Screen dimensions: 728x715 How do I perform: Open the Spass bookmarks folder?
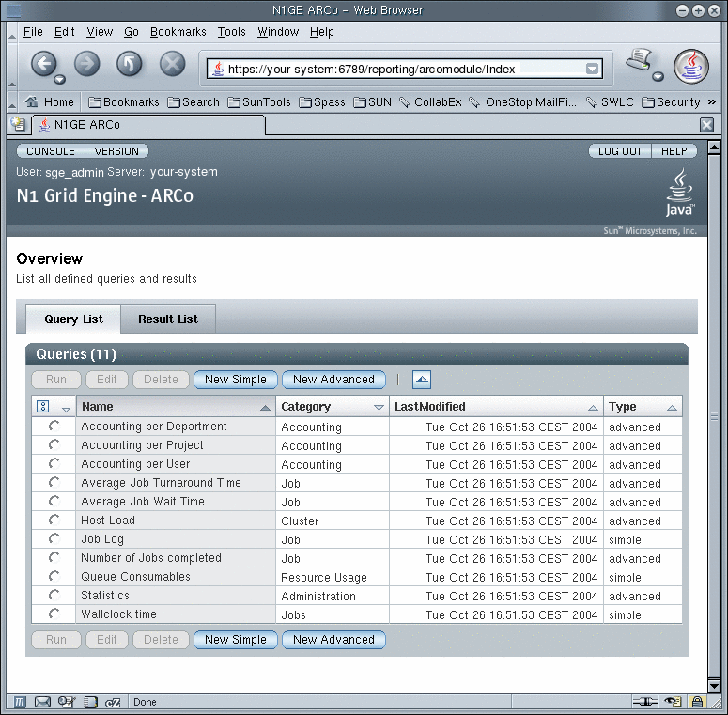pos(322,102)
